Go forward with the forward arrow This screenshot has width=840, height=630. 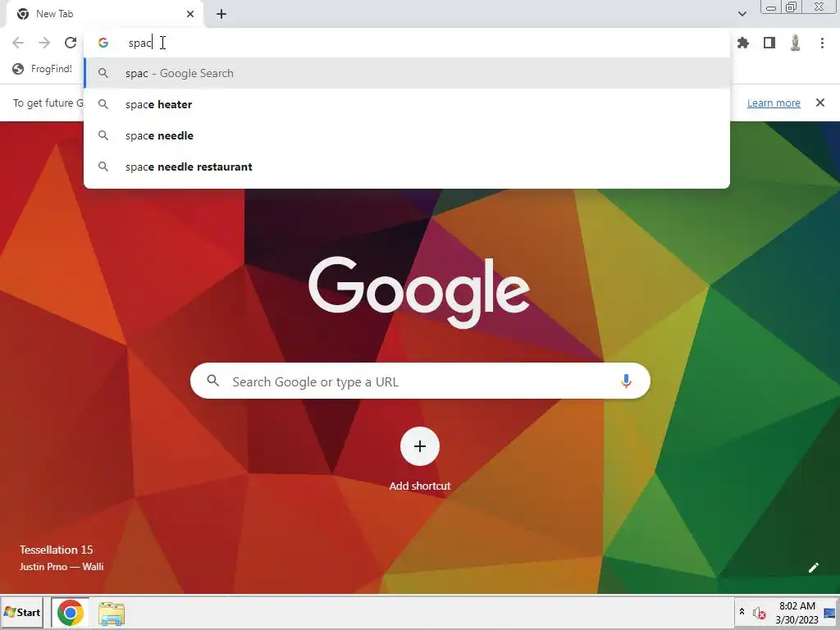[44, 43]
